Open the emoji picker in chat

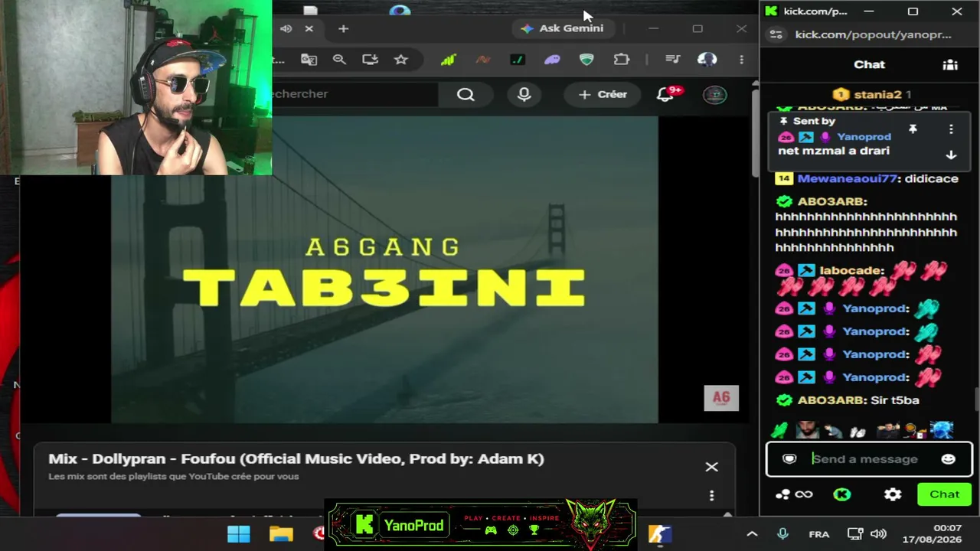pos(948,459)
